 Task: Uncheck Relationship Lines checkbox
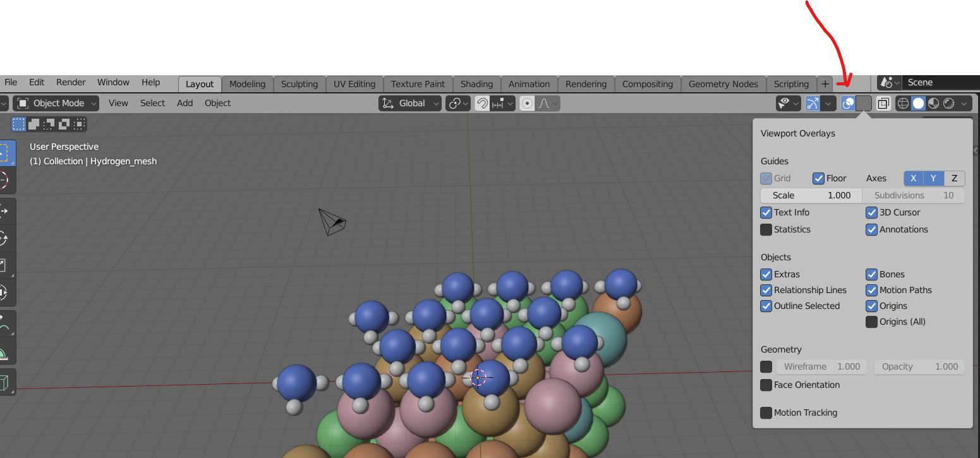[x=766, y=290]
